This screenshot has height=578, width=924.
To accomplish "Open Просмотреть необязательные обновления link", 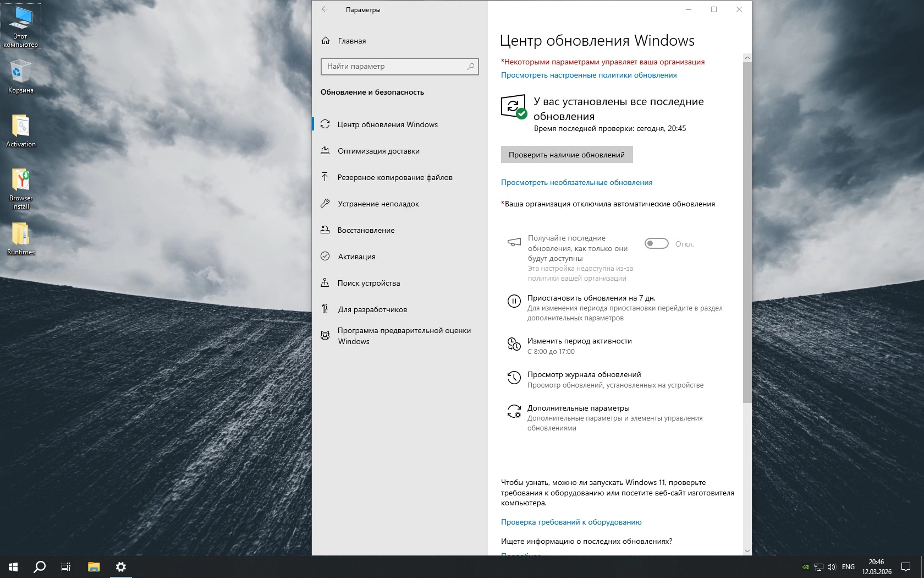I will tap(576, 183).
